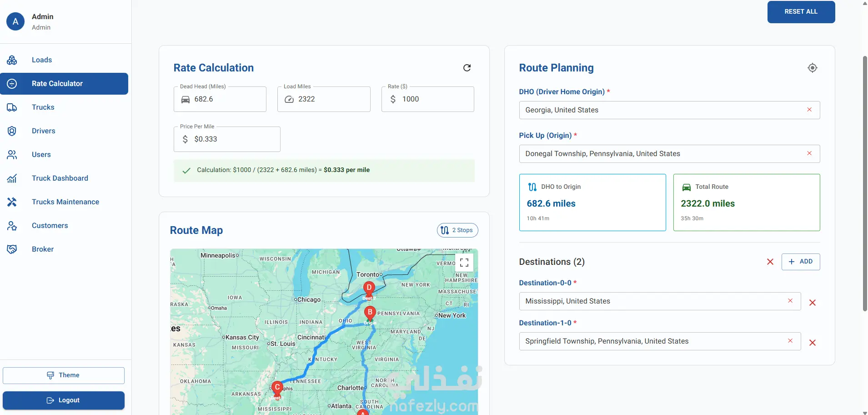868x415 pixels.
Task: Click the page vertical scrollbar
Action: click(865, 182)
